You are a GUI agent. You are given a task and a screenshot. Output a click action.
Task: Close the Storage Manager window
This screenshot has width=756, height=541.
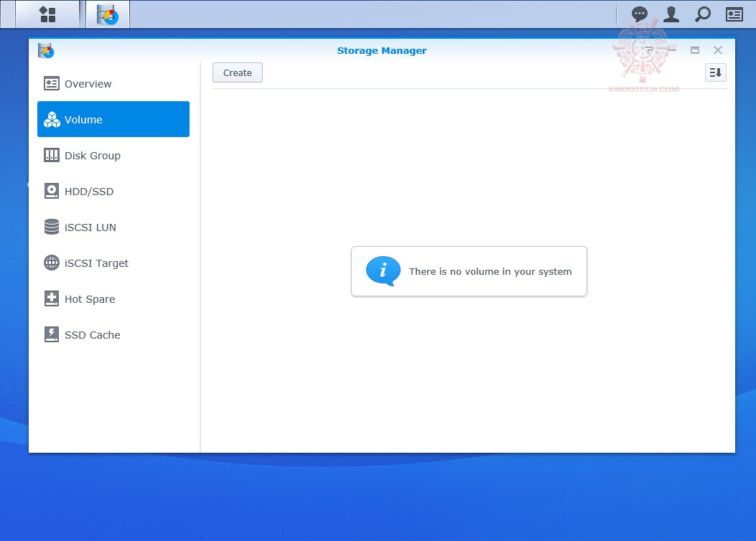(x=718, y=50)
